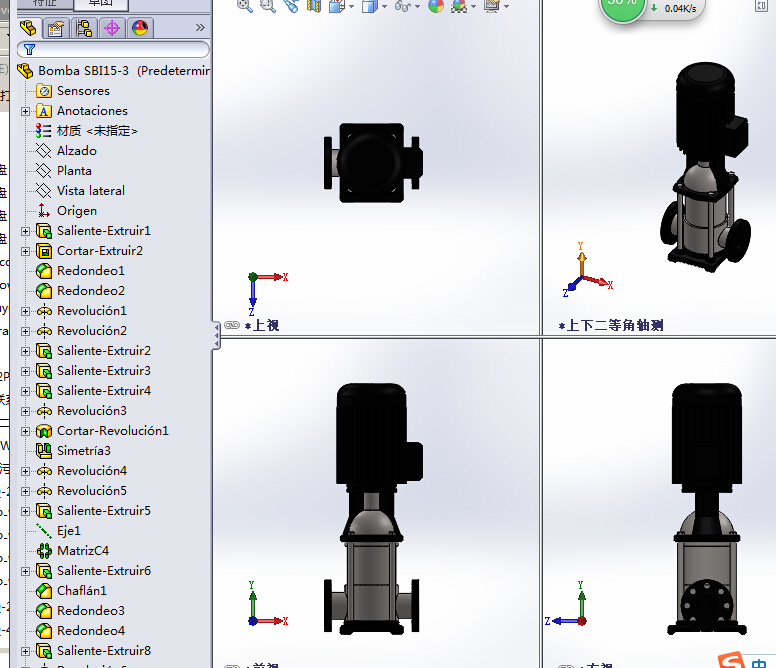Click the Cortar-Revolución1 icon
Viewport: 776px width, 668px height.
pyautogui.click(x=44, y=431)
